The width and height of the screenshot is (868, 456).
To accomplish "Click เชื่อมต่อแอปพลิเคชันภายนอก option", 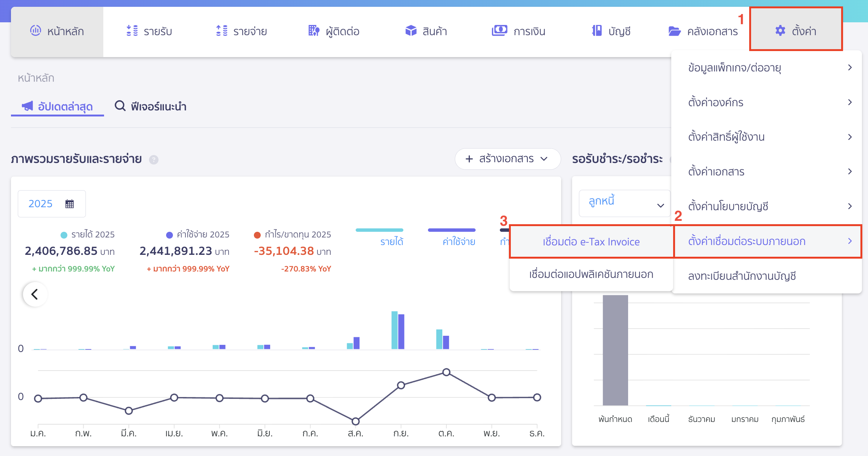I will pos(591,275).
